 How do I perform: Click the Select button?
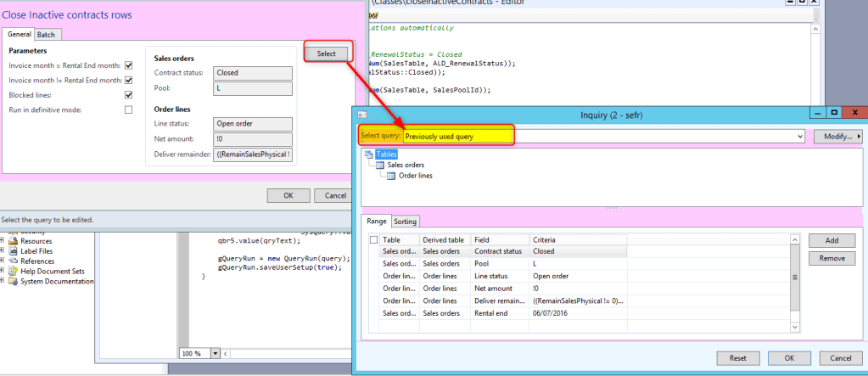pos(327,53)
